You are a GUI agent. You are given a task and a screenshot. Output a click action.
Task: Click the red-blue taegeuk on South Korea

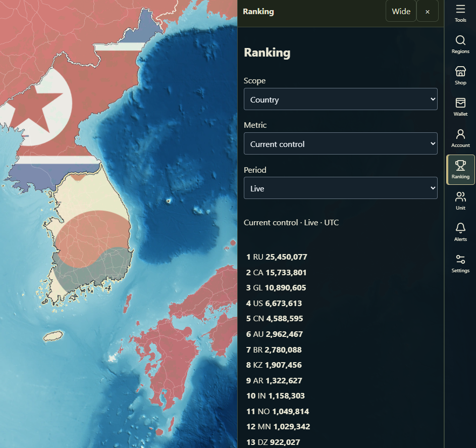coord(93,250)
